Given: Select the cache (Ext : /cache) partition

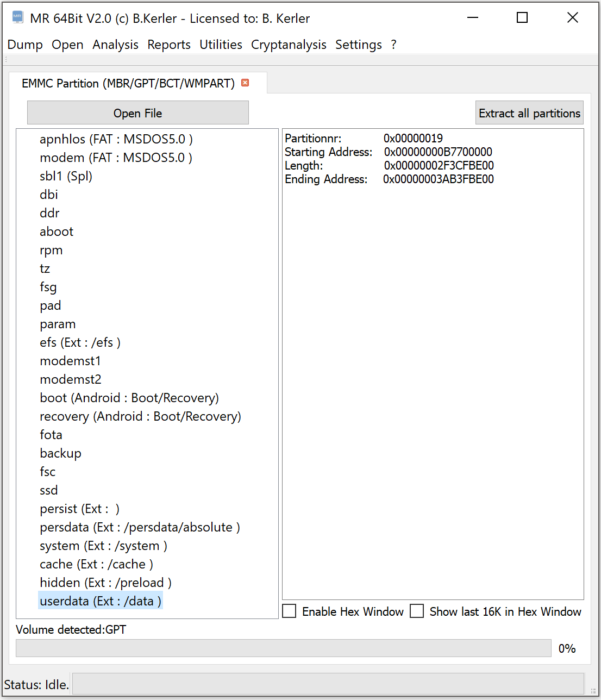Looking at the screenshot, I should [96, 564].
